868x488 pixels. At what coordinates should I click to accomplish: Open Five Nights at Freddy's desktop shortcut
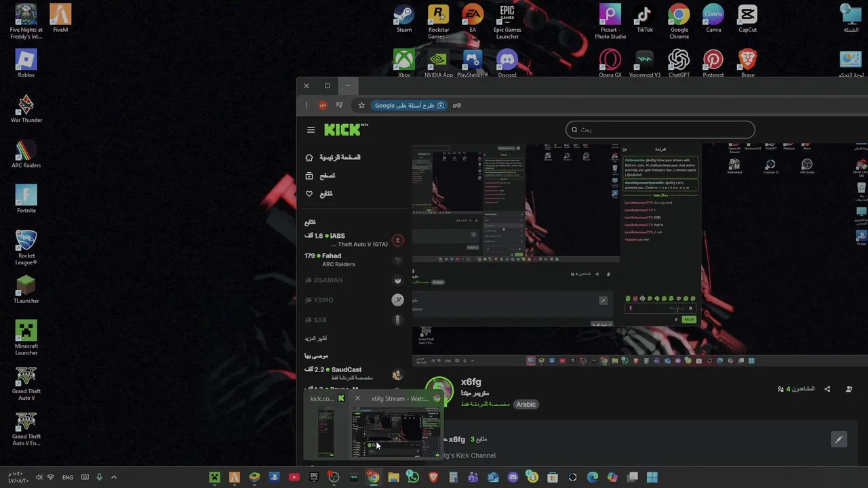tap(26, 22)
